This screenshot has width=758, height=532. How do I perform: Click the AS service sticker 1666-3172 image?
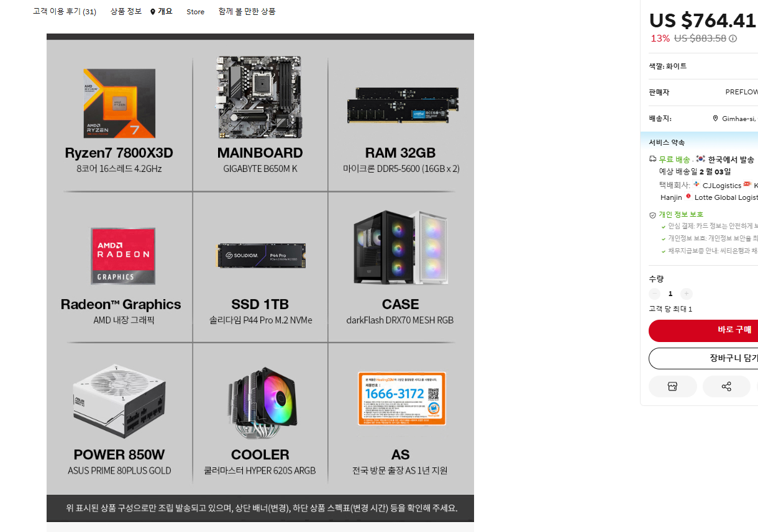(x=401, y=399)
